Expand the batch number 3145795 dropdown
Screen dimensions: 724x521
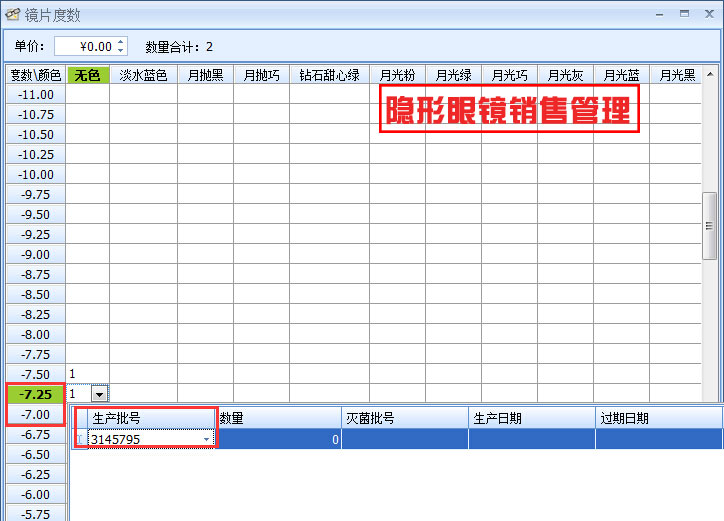coord(207,439)
